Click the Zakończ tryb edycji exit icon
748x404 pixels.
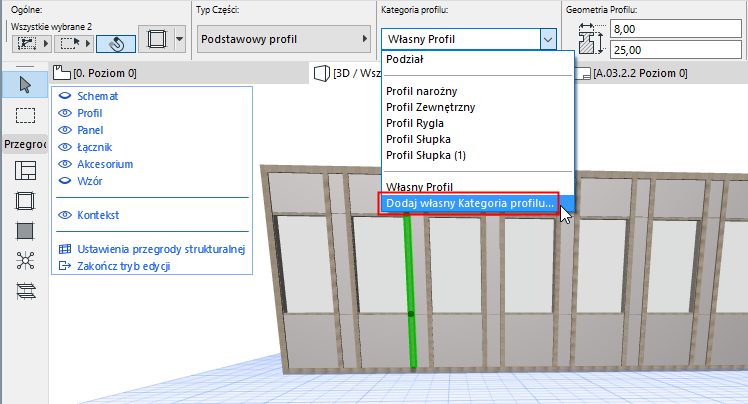pos(64,266)
